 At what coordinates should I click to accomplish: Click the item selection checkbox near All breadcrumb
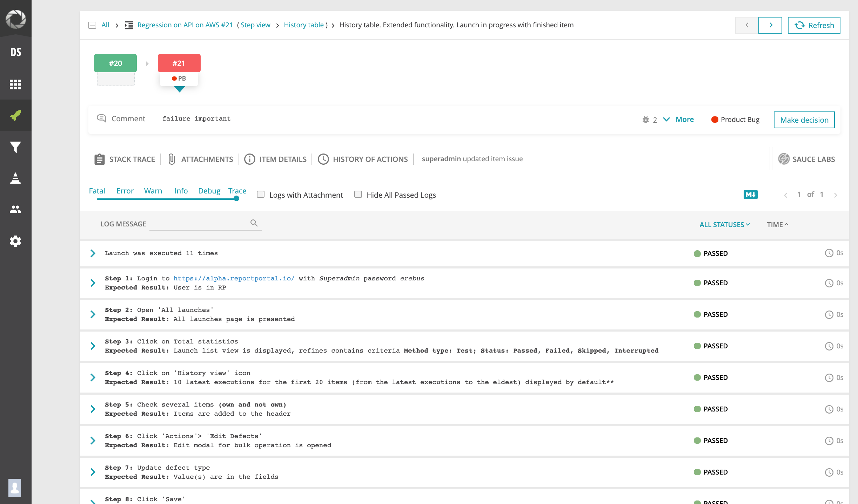[x=92, y=25]
